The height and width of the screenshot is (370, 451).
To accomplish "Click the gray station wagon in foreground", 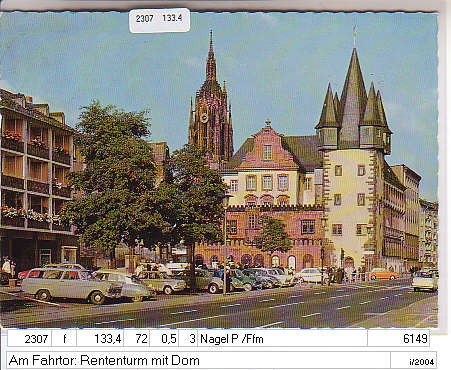I will point(72,285).
